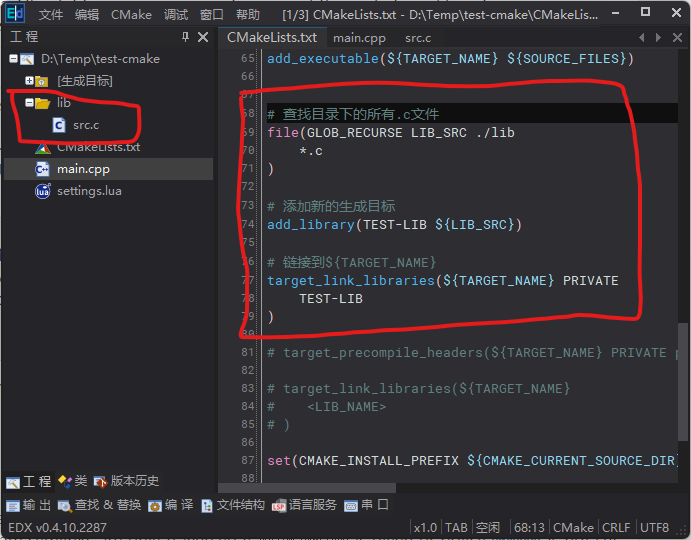Click the set(CMAKE_INSTALL_PREFIX code line
This screenshot has height=540, width=691.
click(x=472, y=461)
